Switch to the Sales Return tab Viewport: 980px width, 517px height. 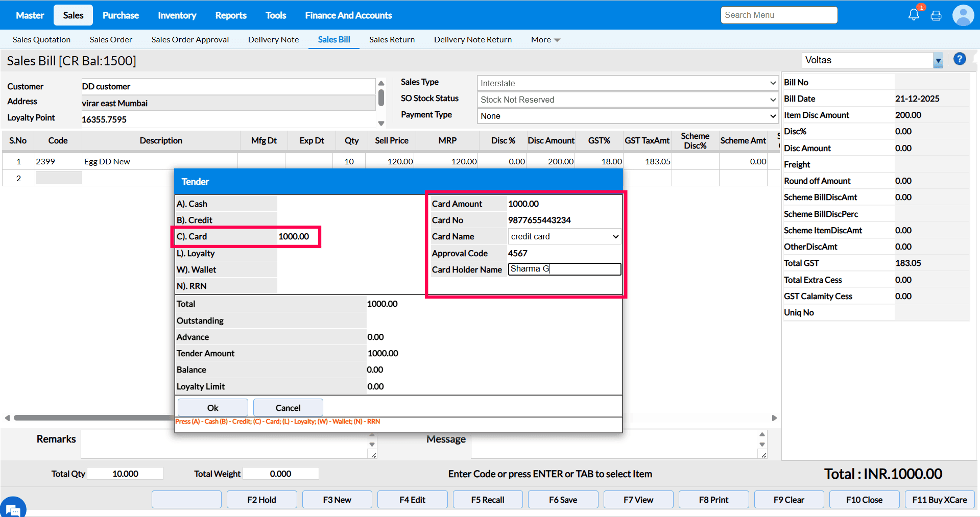[x=392, y=40]
